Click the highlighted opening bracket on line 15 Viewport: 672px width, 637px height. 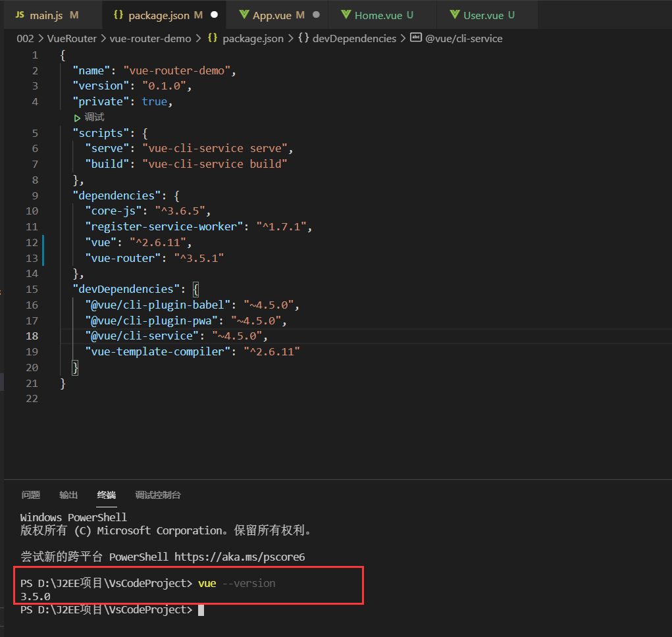click(196, 289)
